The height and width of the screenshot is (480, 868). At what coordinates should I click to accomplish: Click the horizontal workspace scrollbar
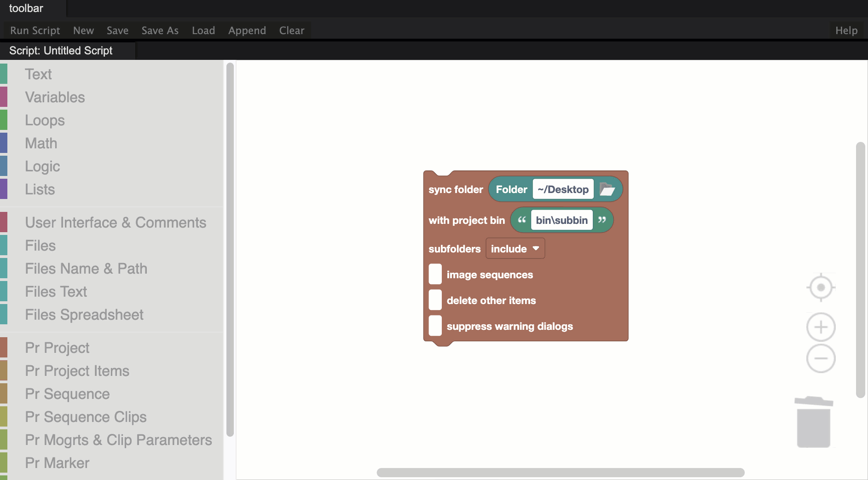560,473
